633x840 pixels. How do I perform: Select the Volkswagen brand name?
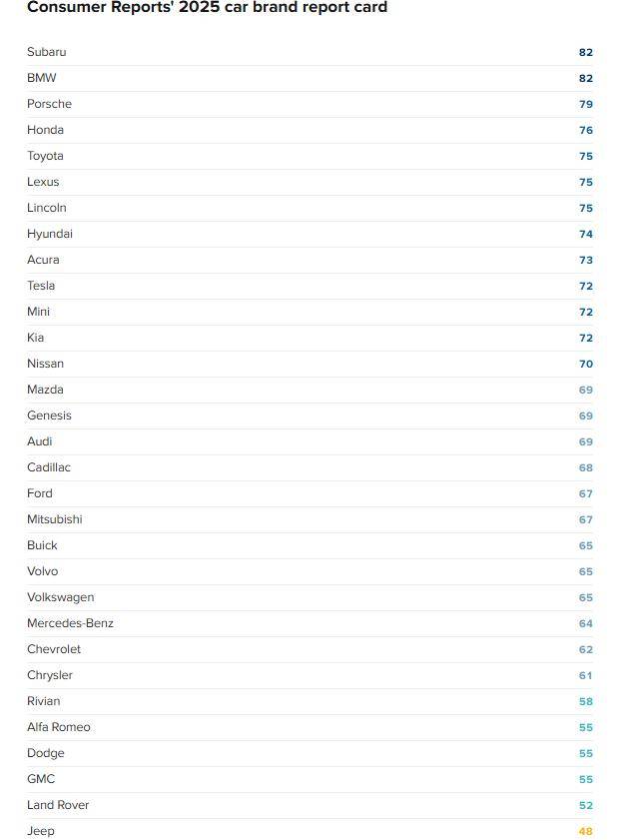(60, 597)
